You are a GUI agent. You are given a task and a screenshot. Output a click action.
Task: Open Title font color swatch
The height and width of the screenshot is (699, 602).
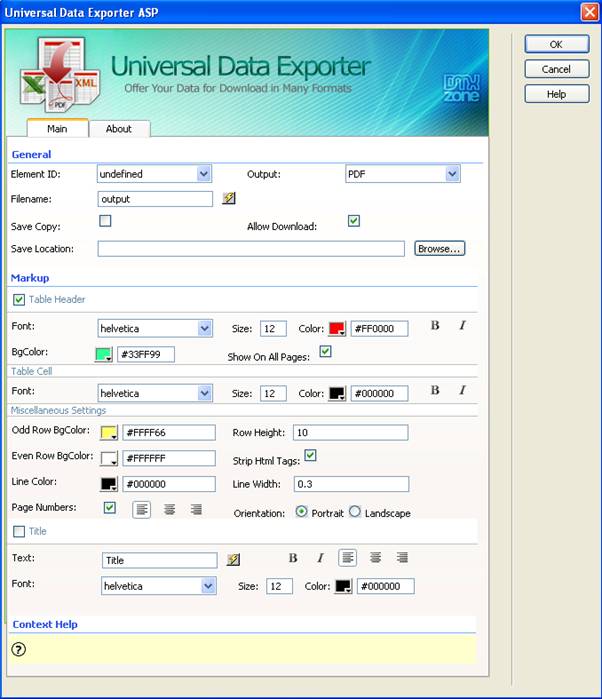pos(343,586)
